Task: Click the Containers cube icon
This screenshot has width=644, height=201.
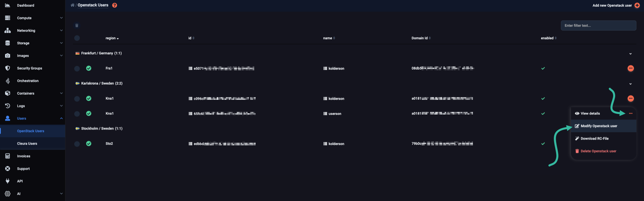Action: click(7, 93)
